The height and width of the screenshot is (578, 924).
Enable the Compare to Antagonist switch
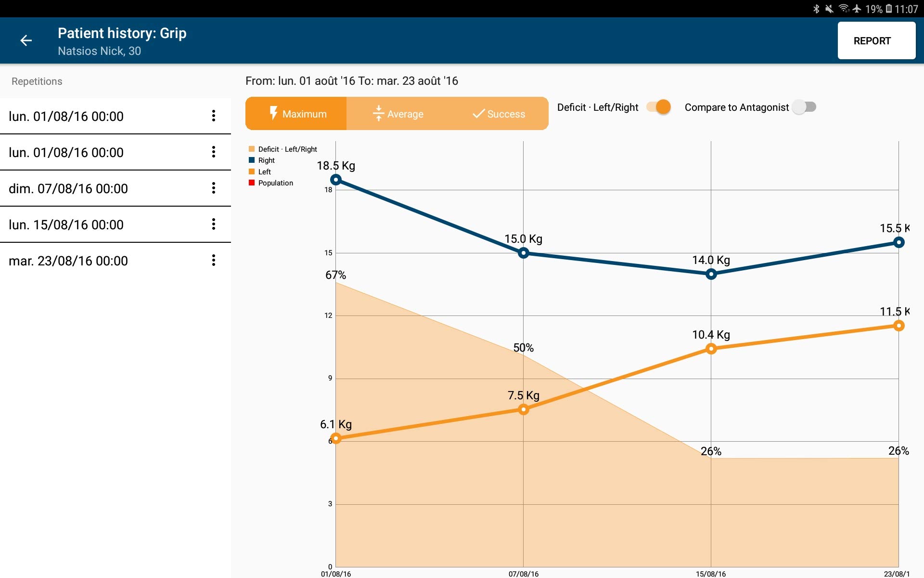click(805, 107)
